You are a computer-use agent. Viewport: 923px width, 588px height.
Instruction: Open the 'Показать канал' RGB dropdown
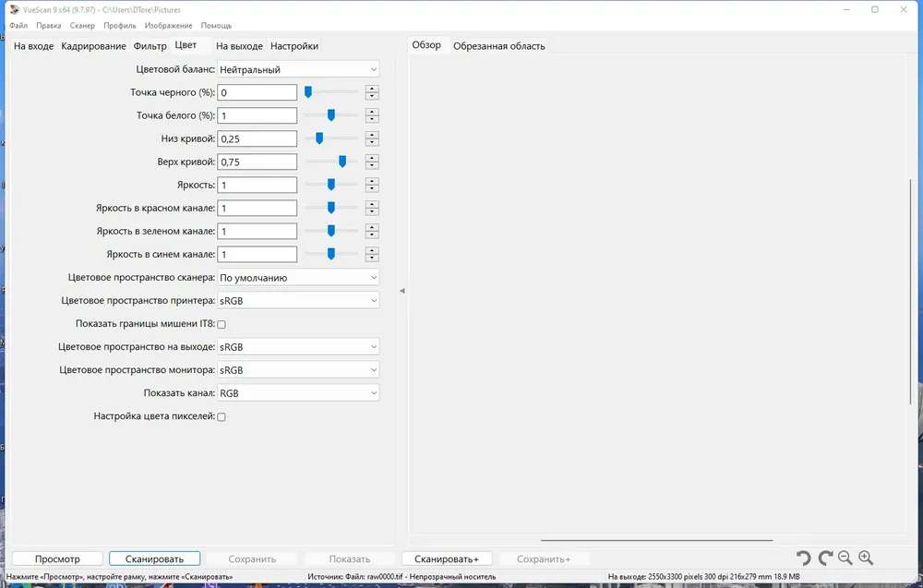click(298, 393)
